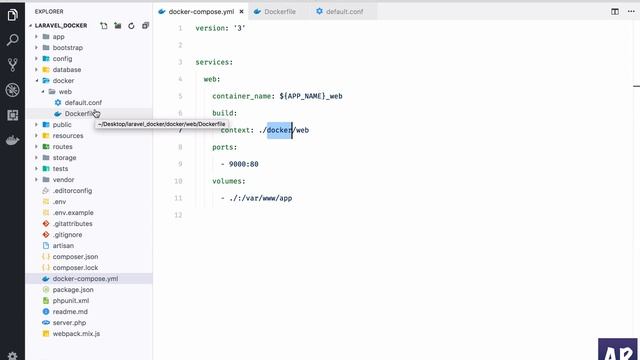Open composer.lock in the explorer
Screen dimensions: 640x360
tap(75, 268)
